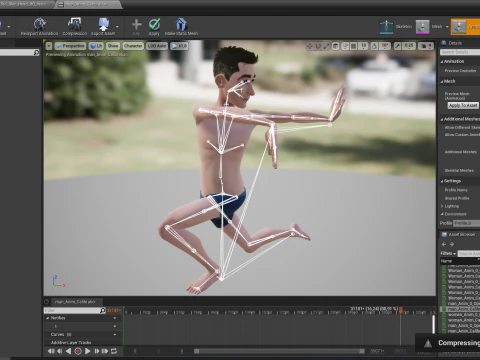
Task: Open the Asset Browser tab
Action: click(x=458, y=235)
